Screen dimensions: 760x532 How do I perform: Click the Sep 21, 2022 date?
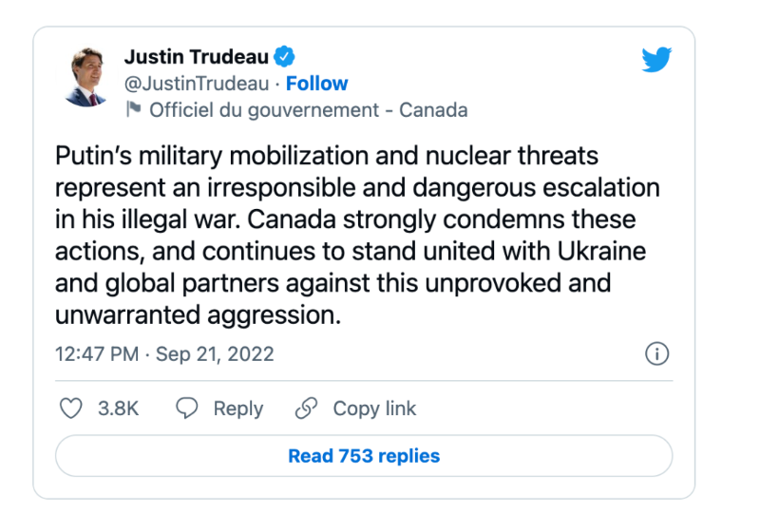coord(215,354)
